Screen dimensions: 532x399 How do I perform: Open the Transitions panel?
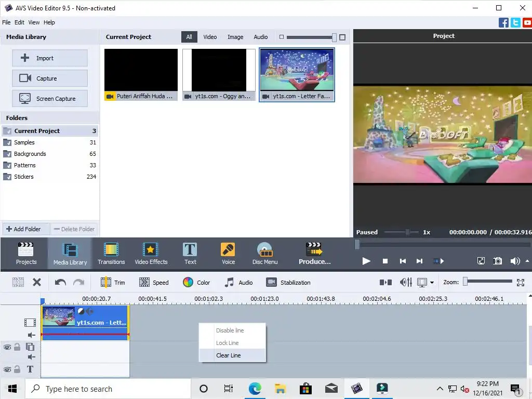[x=111, y=254]
